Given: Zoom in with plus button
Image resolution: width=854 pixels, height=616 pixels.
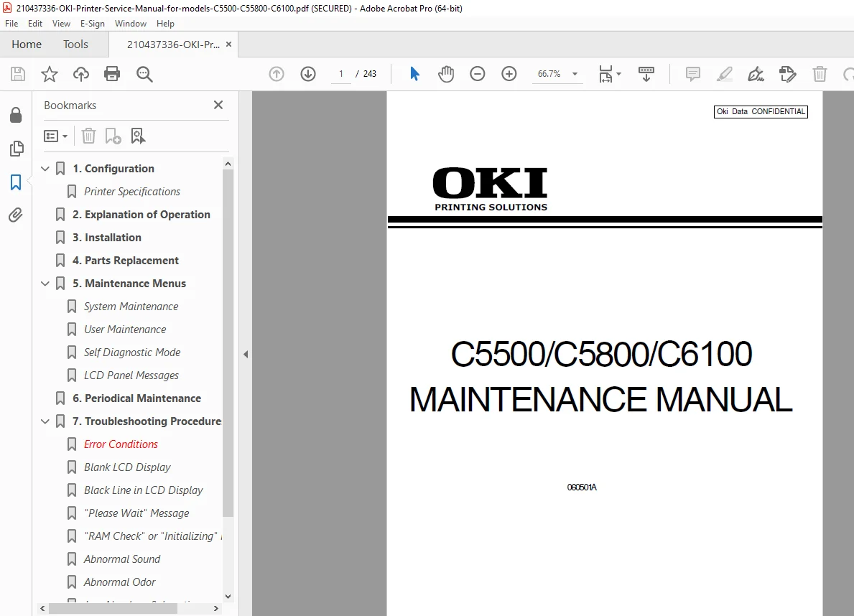Looking at the screenshot, I should (509, 73).
